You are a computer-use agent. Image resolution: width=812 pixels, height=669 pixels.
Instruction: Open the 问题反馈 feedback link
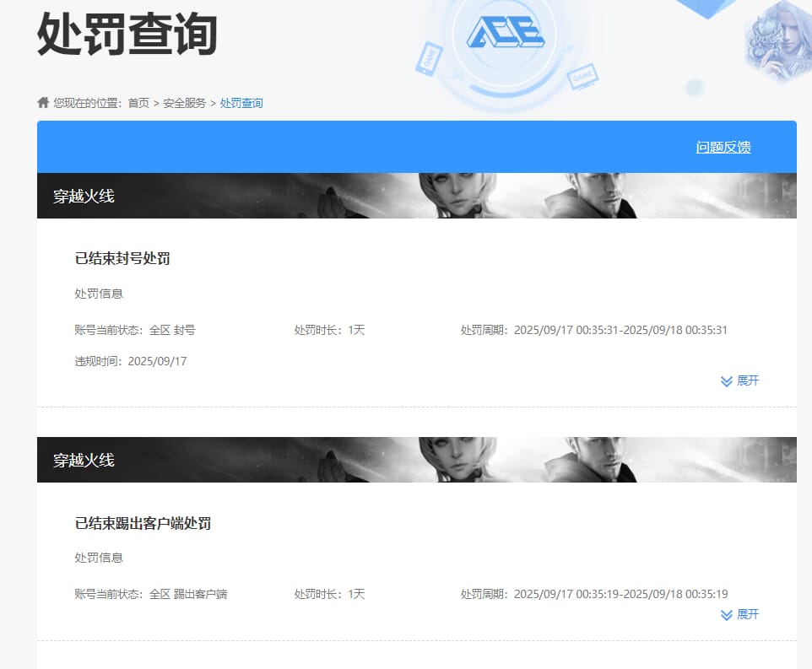[x=723, y=146]
